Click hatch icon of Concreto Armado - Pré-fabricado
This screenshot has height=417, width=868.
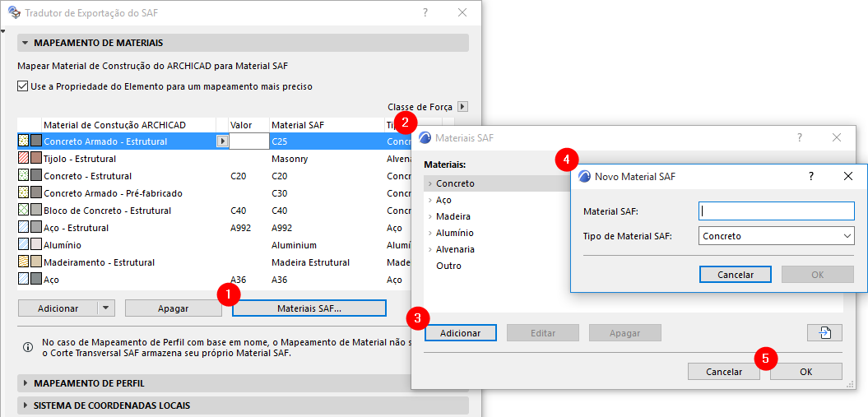coord(23,193)
